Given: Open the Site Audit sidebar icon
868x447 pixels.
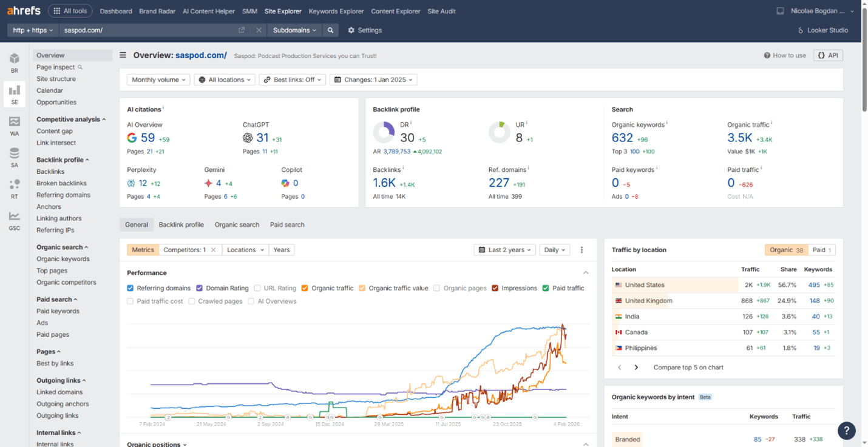Looking at the screenshot, I should 14,157.
